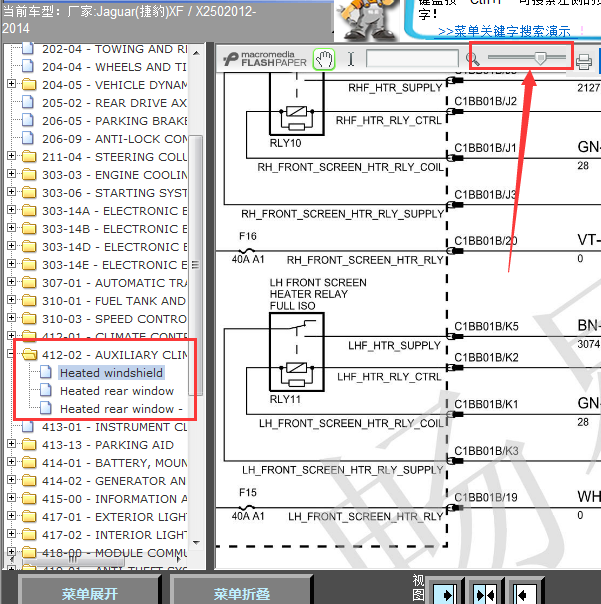601x604 pixels.
Task: Collapse the 412-02 AUXILIARY CLIM folder
Action: point(11,353)
